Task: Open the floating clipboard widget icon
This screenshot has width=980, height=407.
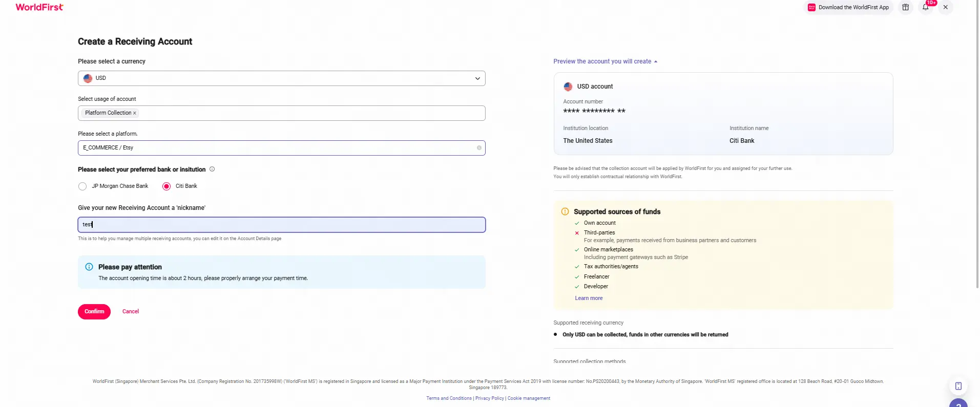Action: point(958,386)
